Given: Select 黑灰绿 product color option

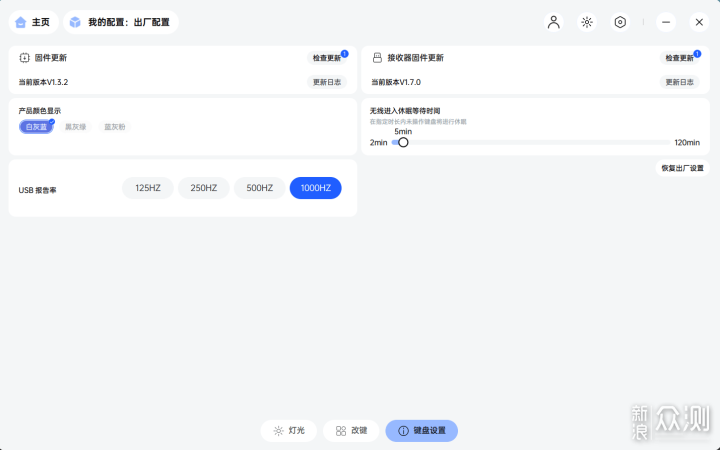Looking at the screenshot, I should tap(75, 127).
